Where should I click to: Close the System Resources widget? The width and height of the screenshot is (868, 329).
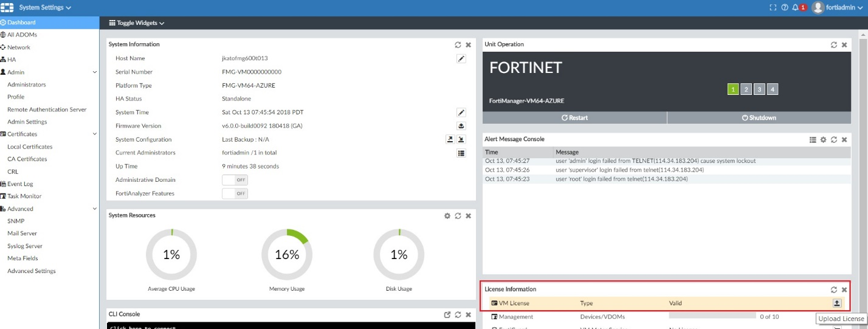tap(468, 215)
